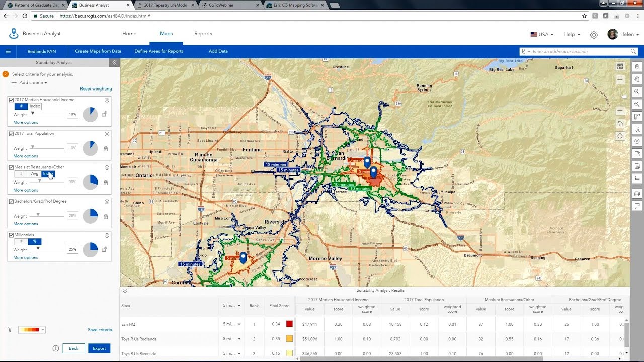Unlock the 2017 Total Population weight

tap(106, 148)
